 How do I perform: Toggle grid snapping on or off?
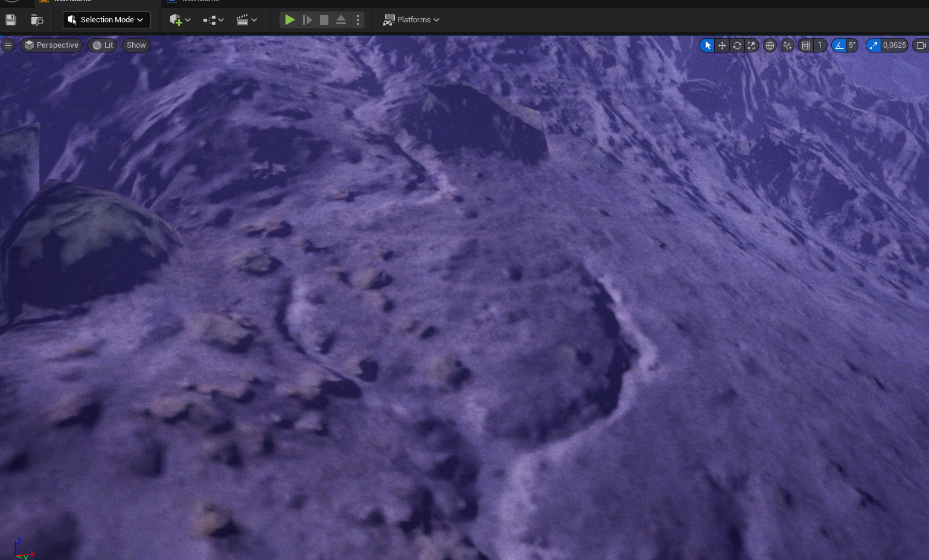(806, 45)
